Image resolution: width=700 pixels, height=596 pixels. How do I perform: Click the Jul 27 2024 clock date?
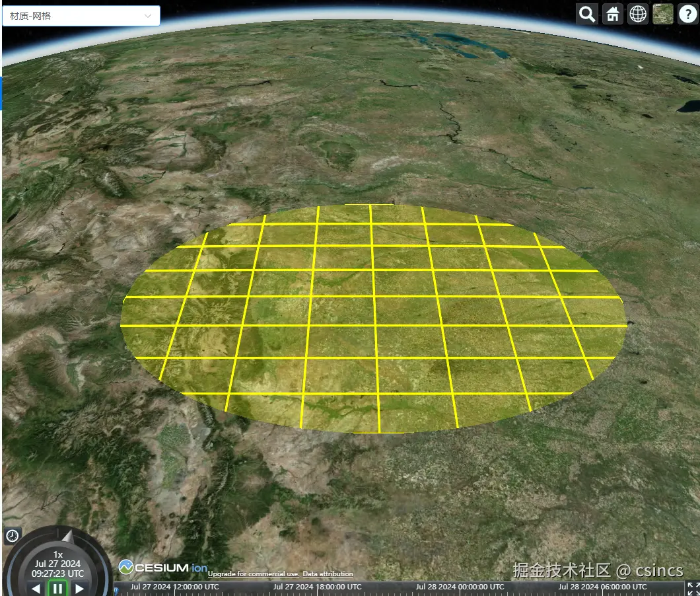coord(57,564)
